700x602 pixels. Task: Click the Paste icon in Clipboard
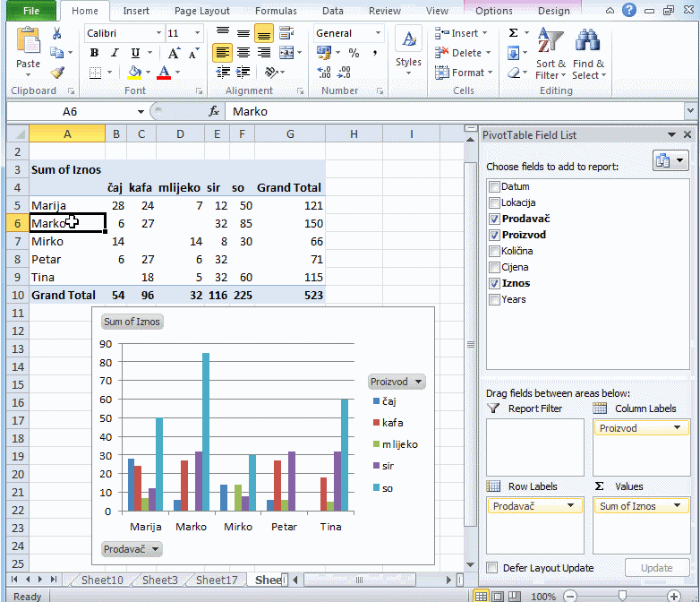[29, 47]
